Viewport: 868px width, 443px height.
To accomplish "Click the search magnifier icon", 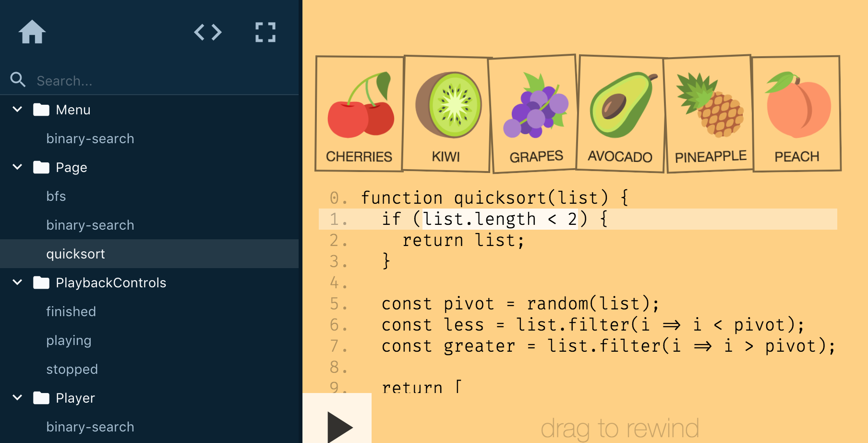I will [18, 80].
